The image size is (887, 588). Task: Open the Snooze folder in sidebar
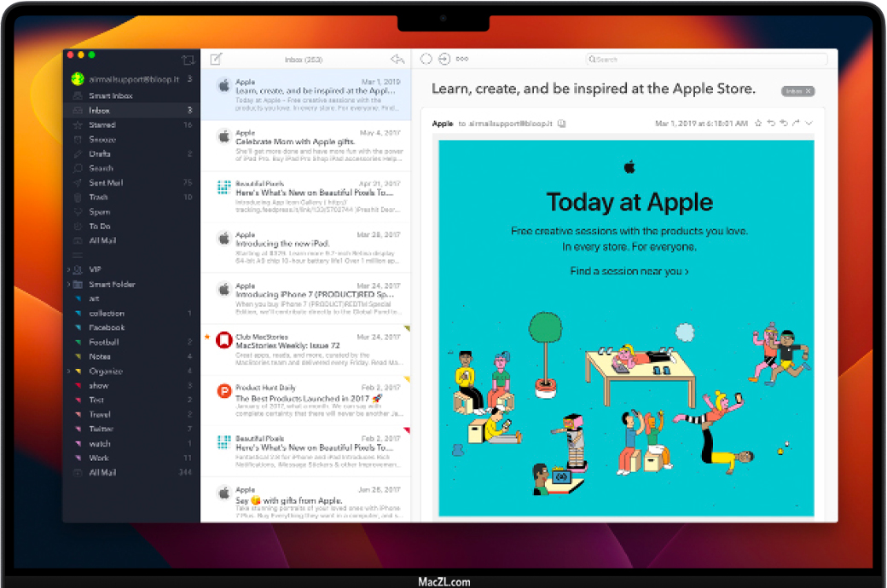[x=102, y=139]
